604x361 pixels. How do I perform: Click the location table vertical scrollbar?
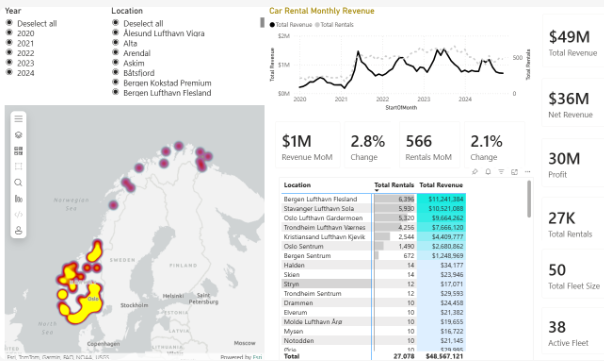[x=529, y=199]
